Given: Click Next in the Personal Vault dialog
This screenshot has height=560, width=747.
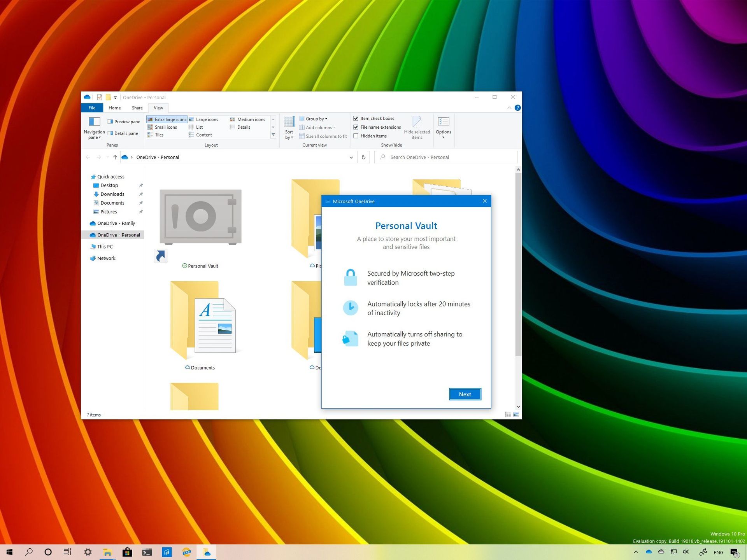Looking at the screenshot, I should coord(465,394).
